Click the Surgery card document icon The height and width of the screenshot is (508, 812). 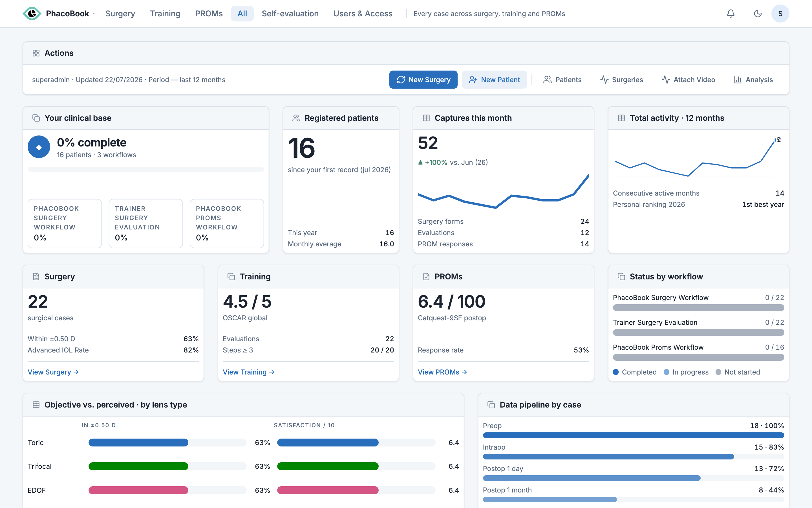tap(36, 277)
